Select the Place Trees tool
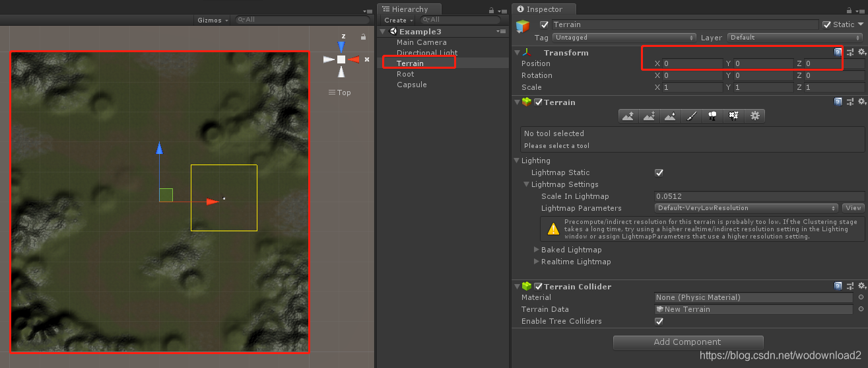 pyautogui.click(x=713, y=116)
